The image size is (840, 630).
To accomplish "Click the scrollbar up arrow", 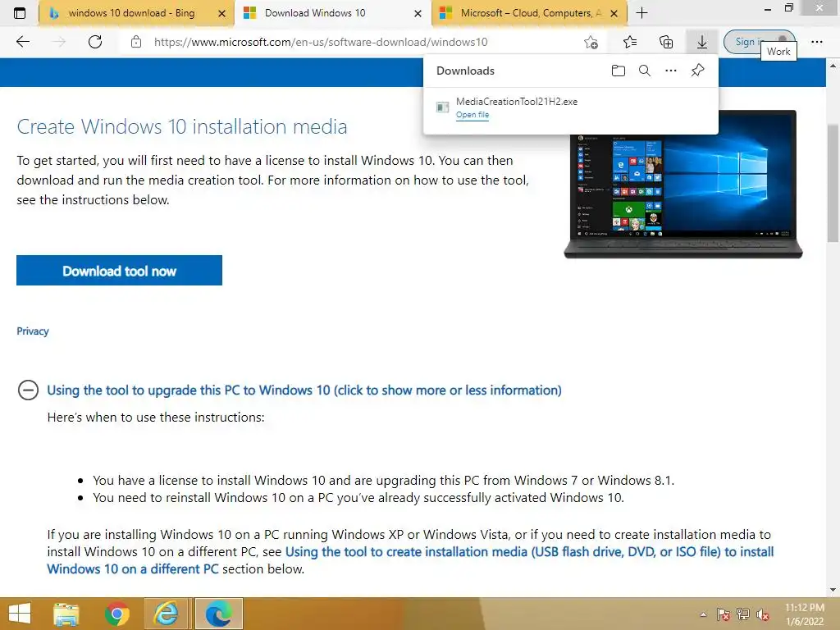I will click(833, 66).
